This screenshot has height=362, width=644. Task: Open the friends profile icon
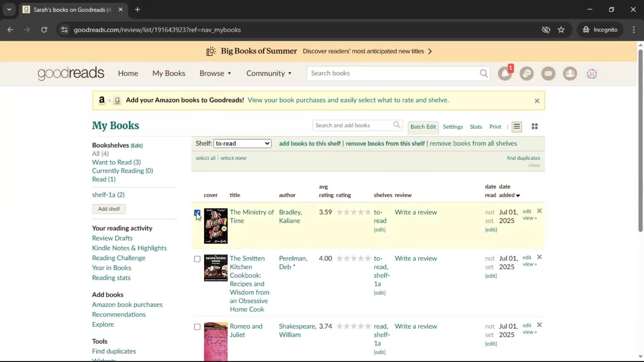click(x=570, y=73)
